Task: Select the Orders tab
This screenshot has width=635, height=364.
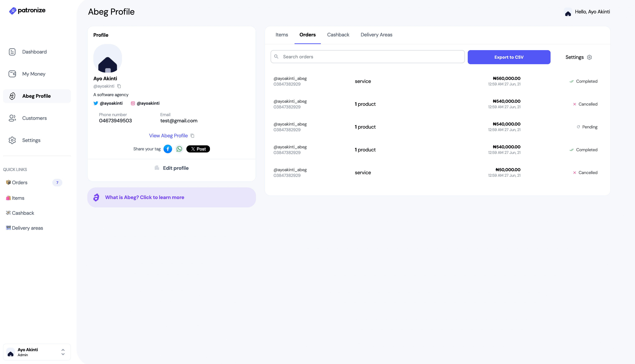Action: tap(307, 35)
